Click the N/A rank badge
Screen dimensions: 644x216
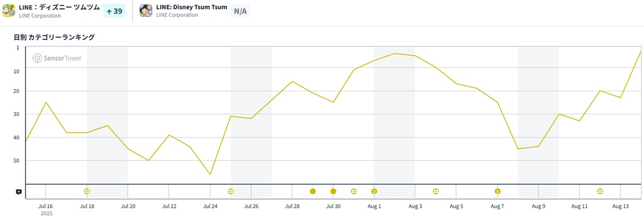(x=240, y=11)
